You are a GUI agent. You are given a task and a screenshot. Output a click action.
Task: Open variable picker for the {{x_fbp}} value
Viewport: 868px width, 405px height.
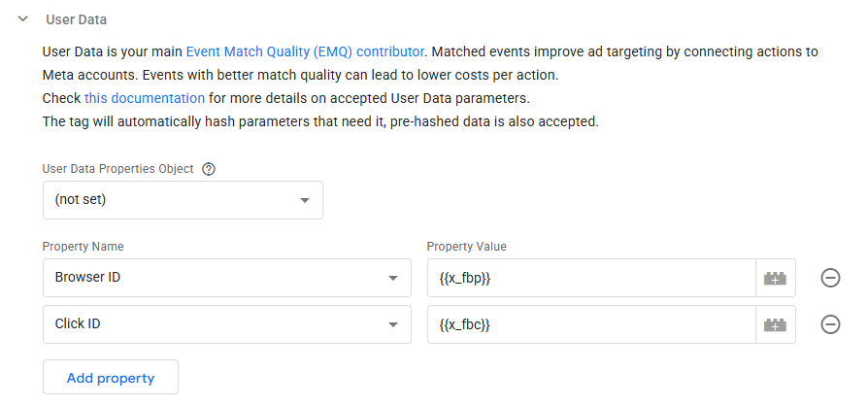click(775, 278)
